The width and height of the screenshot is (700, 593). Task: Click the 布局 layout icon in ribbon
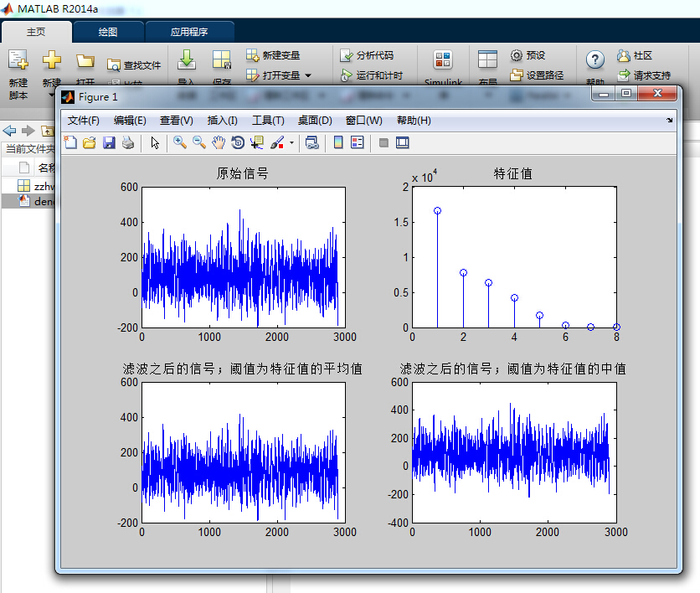(x=487, y=59)
